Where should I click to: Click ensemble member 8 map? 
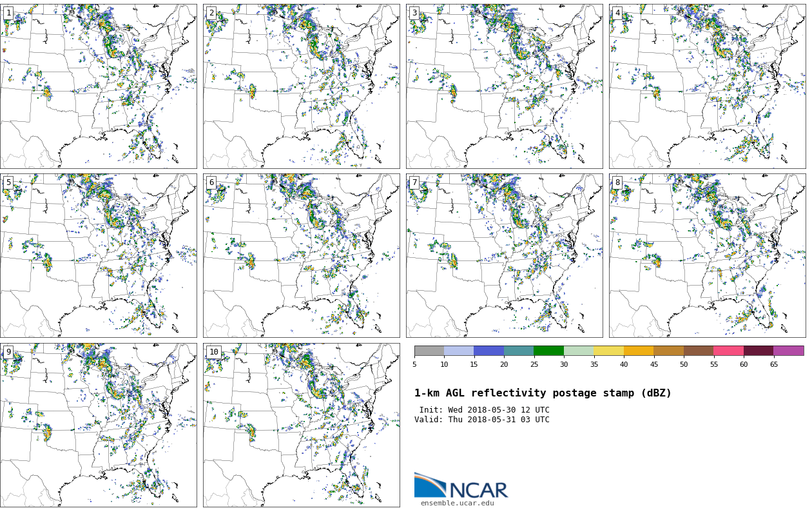pyautogui.click(x=707, y=255)
